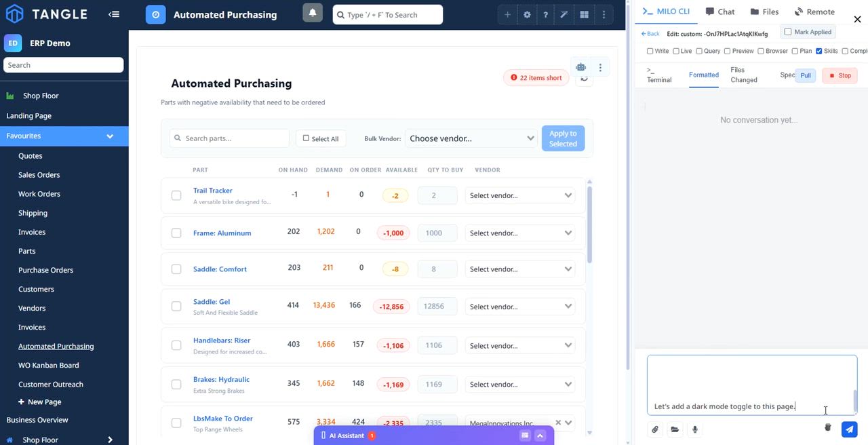Open the Terminal sub-tab

[x=659, y=75]
